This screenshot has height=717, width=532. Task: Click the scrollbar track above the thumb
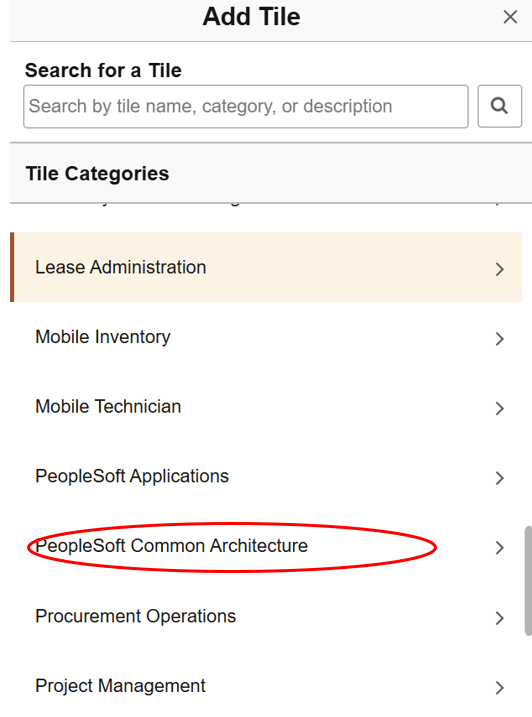(528, 366)
